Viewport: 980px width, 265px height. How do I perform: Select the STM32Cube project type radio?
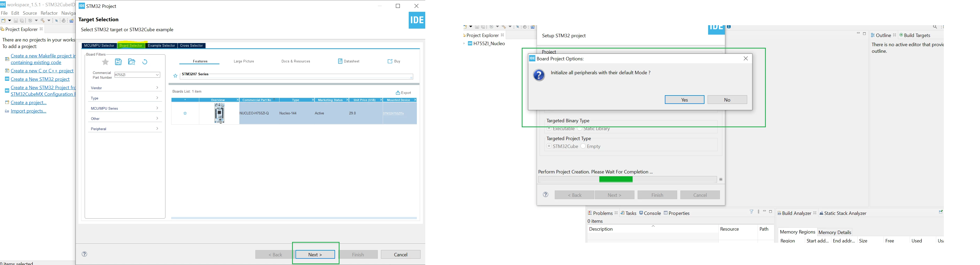549,146
